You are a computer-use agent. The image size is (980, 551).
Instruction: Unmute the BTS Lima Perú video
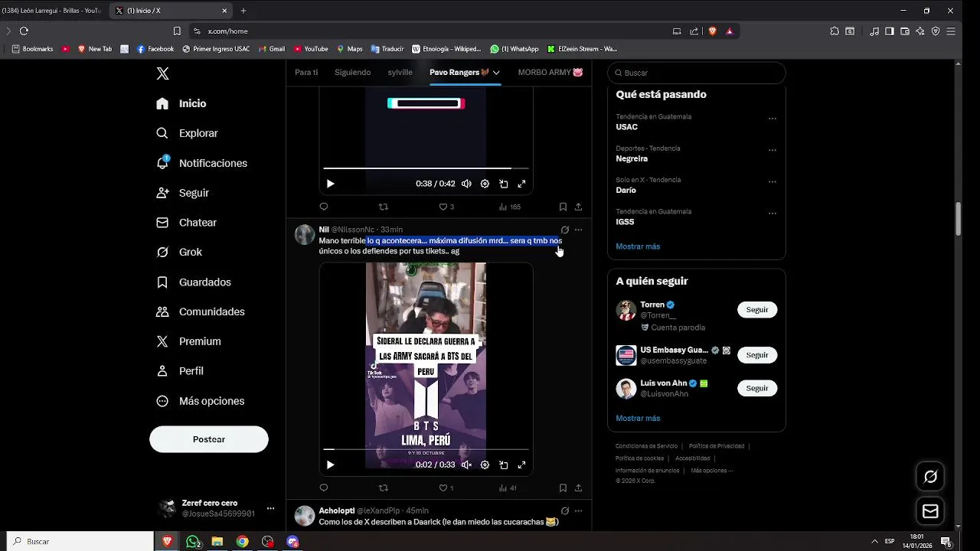466,465
